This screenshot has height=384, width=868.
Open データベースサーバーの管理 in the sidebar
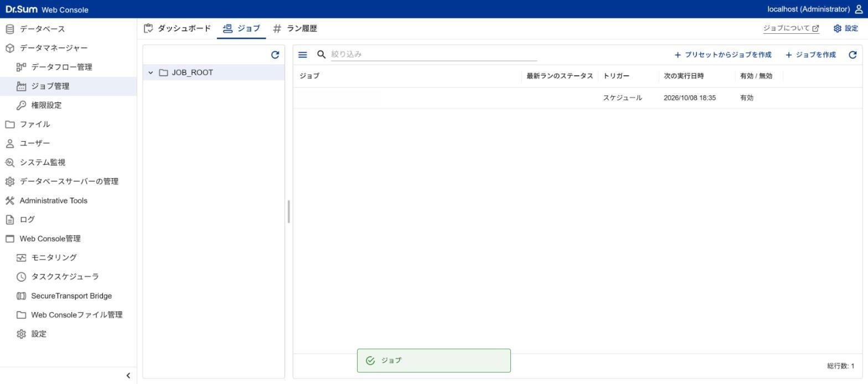pyautogui.click(x=68, y=181)
